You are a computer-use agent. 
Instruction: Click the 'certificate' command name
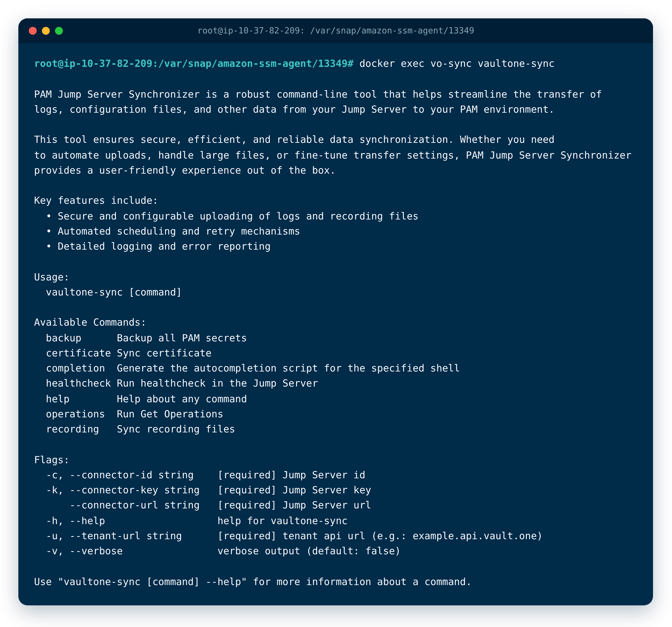coord(78,353)
